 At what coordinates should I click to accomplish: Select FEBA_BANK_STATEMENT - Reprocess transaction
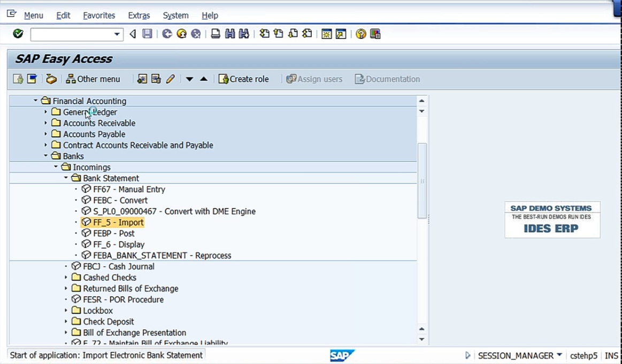pos(162,255)
